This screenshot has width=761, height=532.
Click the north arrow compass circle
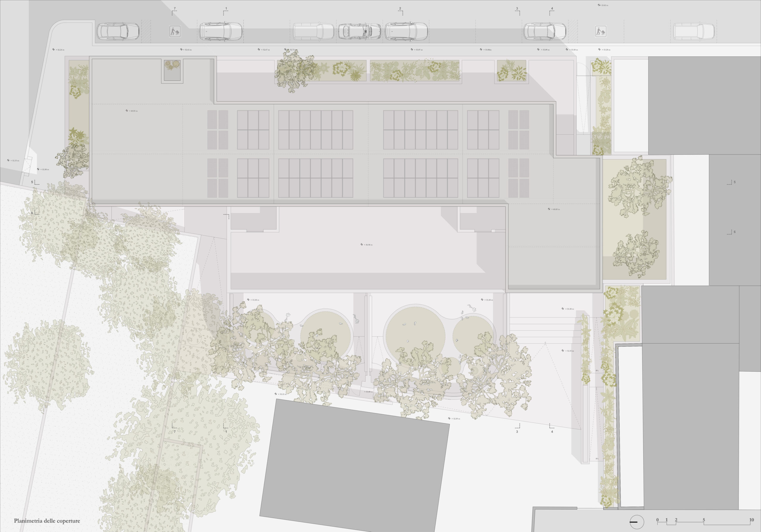pos(636,522)
